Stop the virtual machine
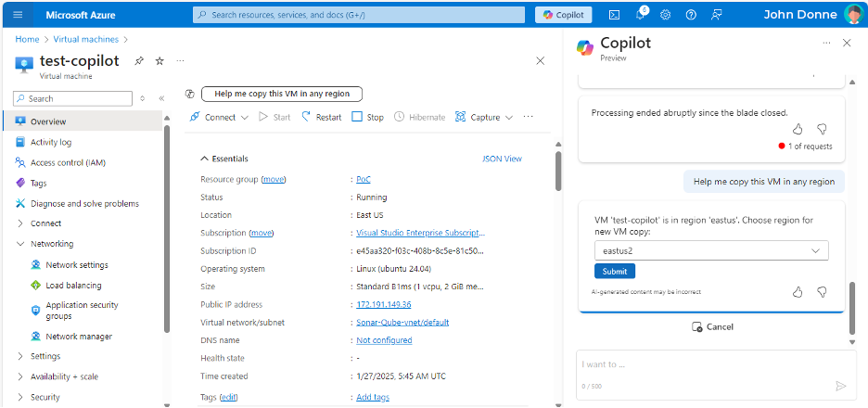The height and width of the screenshot is (408, 868). coord(367,117)
